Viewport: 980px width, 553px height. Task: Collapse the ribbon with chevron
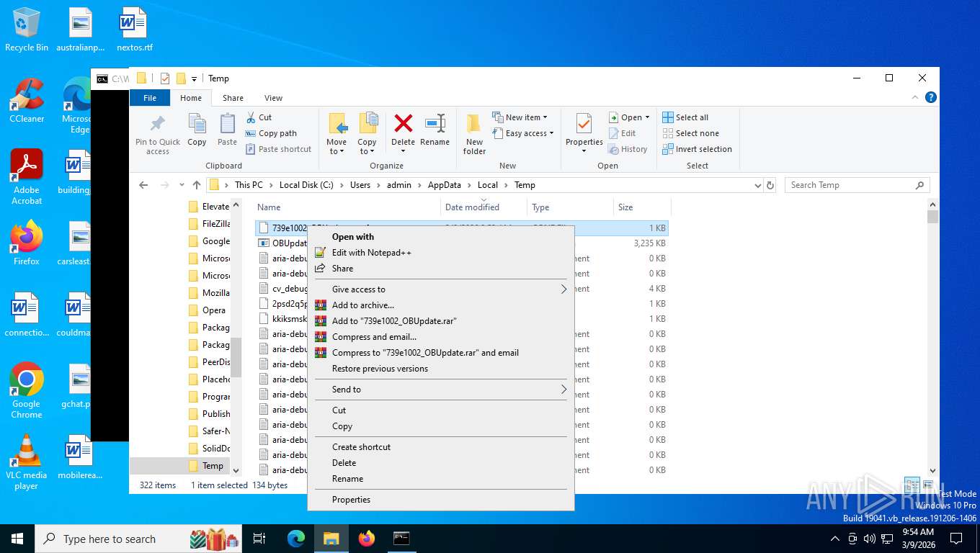click(x=917, y=97)
